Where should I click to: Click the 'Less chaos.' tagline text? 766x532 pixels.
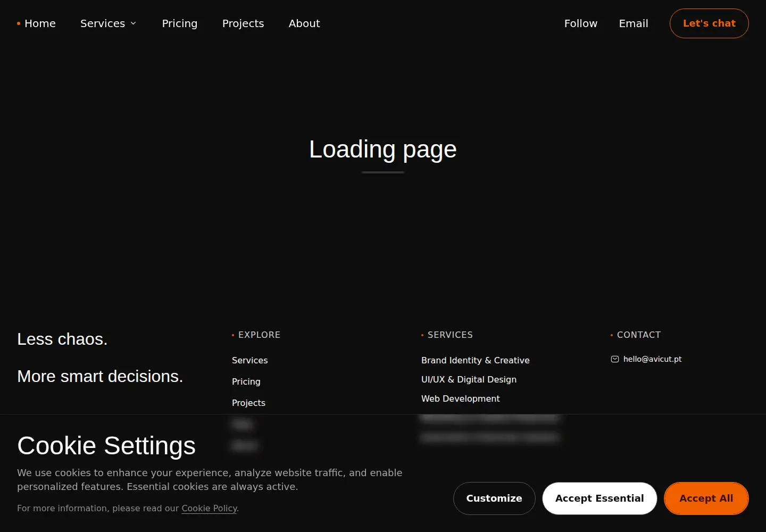point(62,339)
